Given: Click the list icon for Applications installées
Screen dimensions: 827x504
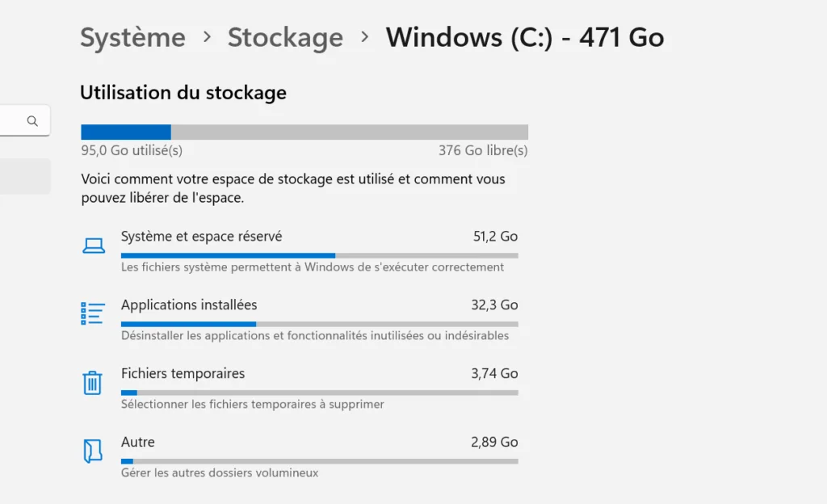Looking at the screenshot, I should point(94,313).
